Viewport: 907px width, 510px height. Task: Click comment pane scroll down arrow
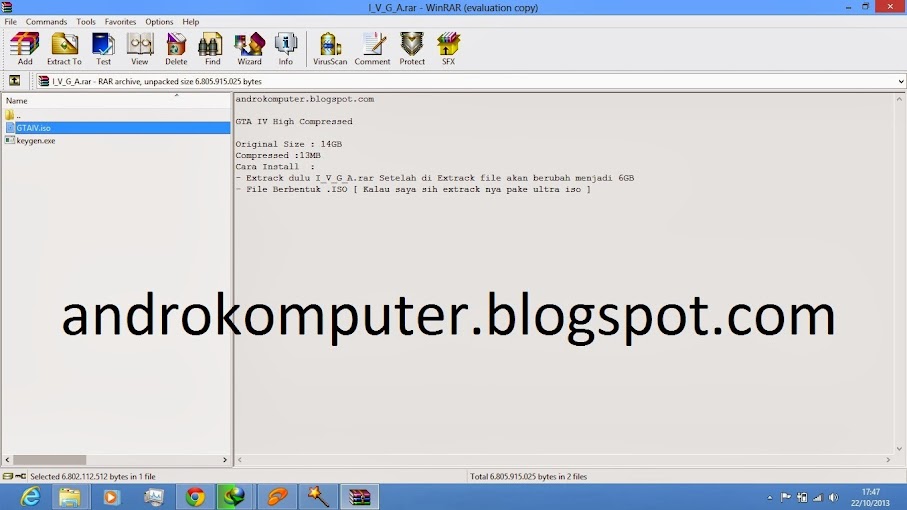899,449
